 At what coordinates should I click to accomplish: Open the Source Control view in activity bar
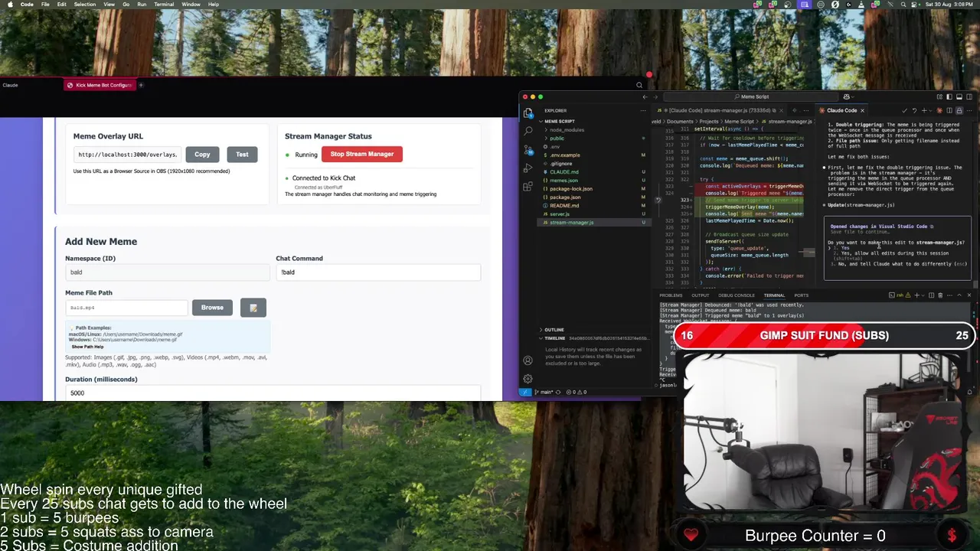pyautogui.click(x=528, y=149)
